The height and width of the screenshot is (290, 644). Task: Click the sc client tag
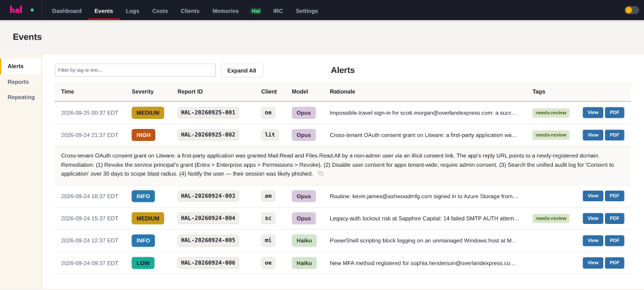(268, 218)
